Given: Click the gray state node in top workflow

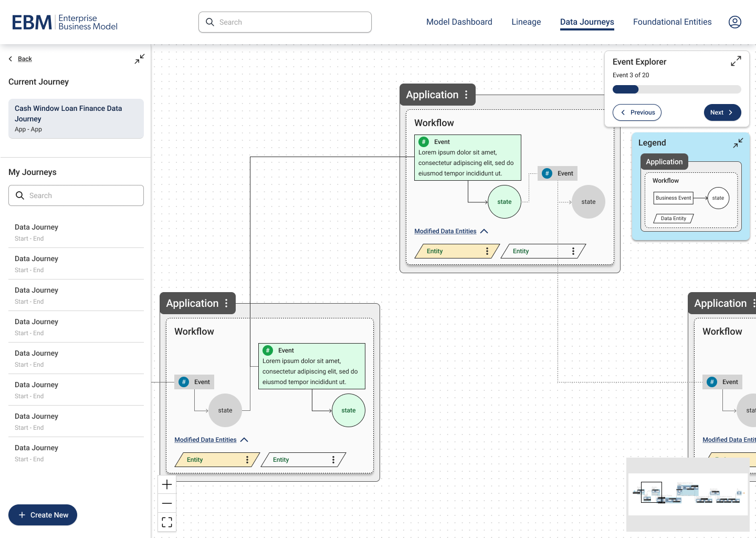Looking at the screenshot, I should [x=589, y=202].
